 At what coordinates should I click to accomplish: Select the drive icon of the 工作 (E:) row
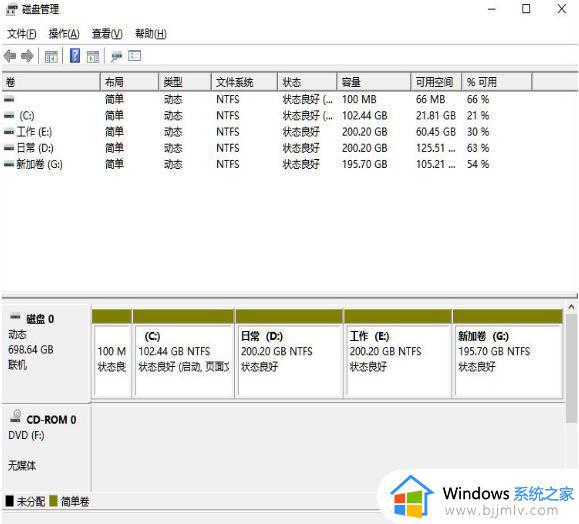(9, 132)
